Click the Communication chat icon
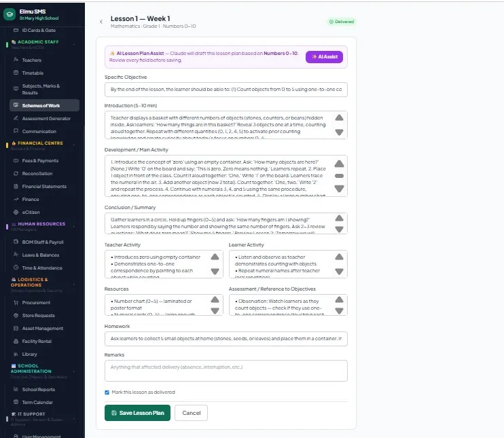The width and height of the screenshot is (504, 438). tap(16, 131)
